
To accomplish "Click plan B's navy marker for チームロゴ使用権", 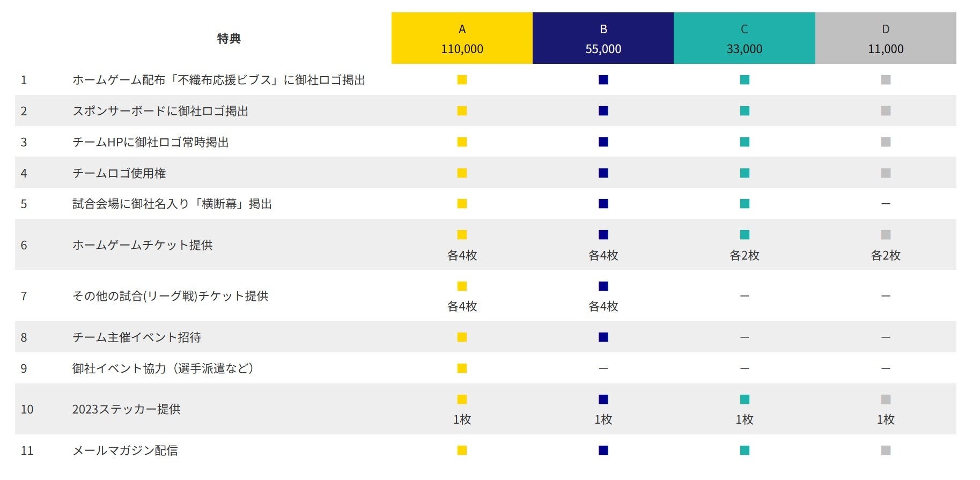I will pos(603,173).
